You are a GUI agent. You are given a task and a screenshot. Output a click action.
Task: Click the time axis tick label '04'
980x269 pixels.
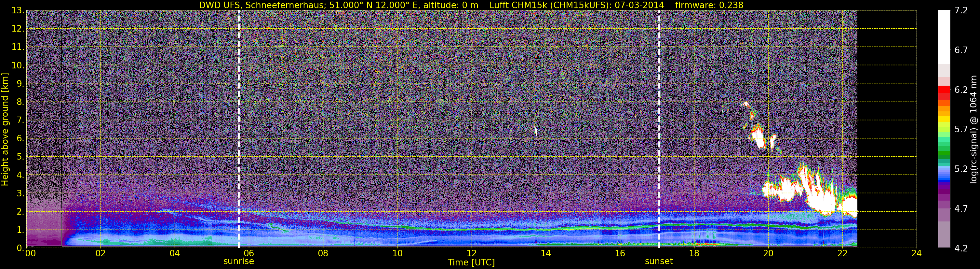[175, 253]
